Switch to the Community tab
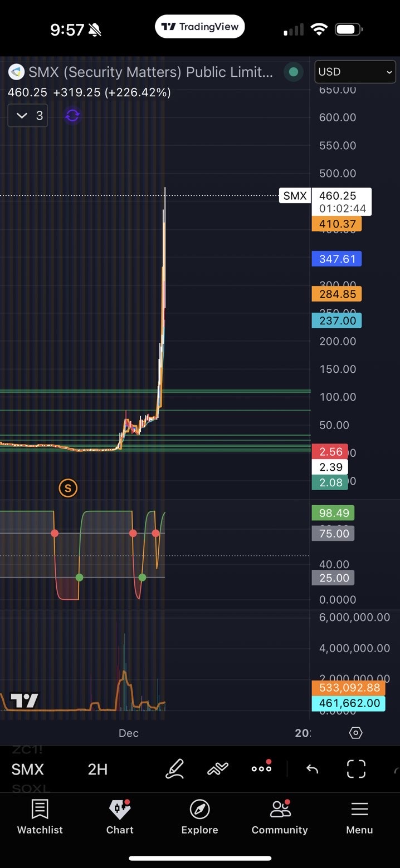 (280, 816)
